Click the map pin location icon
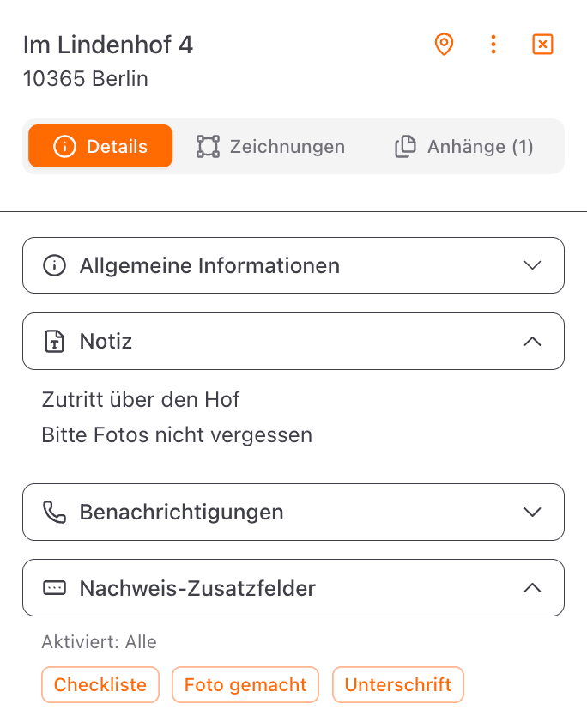 (x=444, y=45)
